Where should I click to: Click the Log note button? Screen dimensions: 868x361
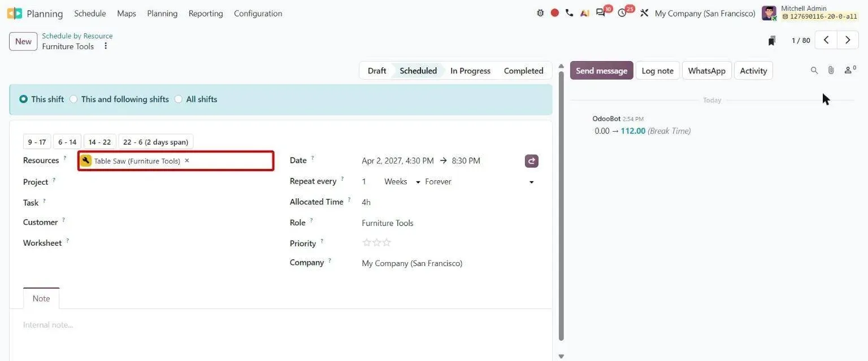coord(657,71)
